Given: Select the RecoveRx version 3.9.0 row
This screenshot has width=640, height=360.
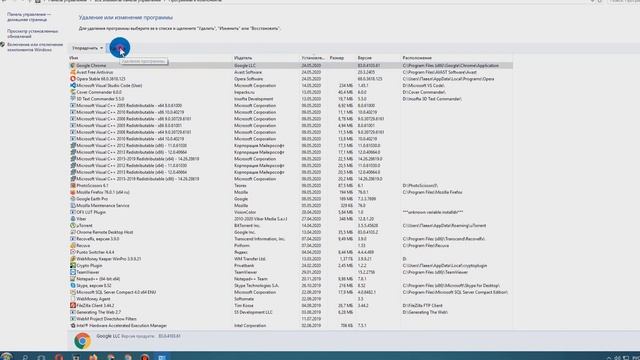Looking at the screenshot, I should [x=291, y=239].
